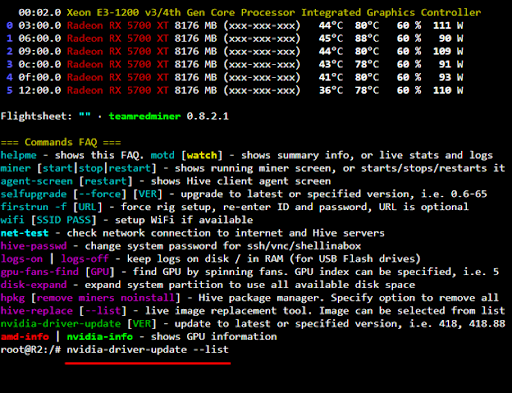Click the helpme command text
Viewport: 512px width, 393px height.
tap(18, 155)
